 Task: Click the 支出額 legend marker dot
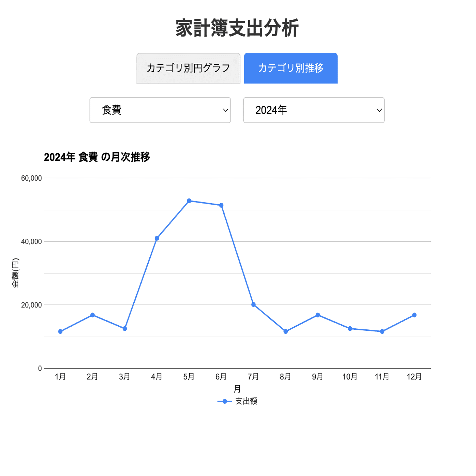(224, 401)
